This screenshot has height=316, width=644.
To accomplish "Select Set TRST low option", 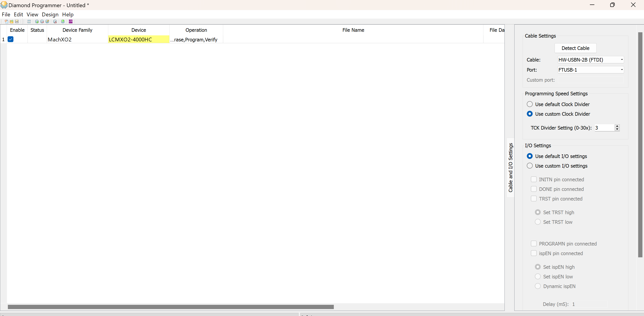I will (538, 222).
